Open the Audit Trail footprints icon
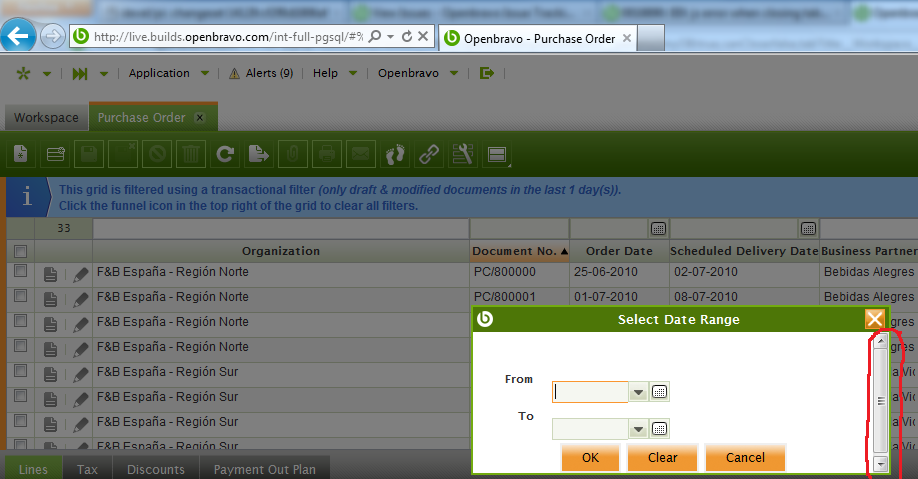The image size is (918, 479). (x=395, y=155)
